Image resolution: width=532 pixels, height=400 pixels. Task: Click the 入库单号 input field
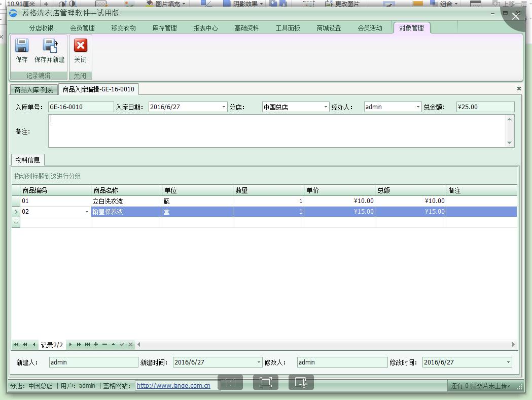tap(81, 107)
